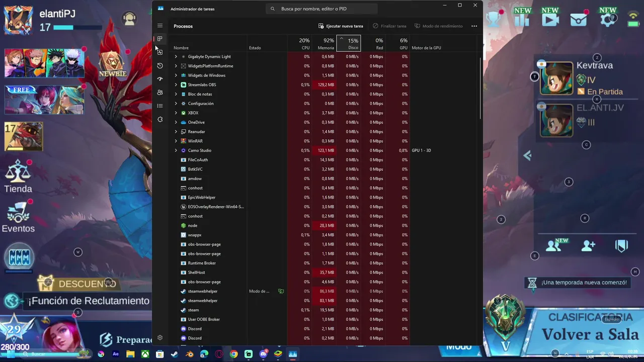Open the game's mail envelope icon
Viewport: 644px width, 362px height.
pos(579,19)
